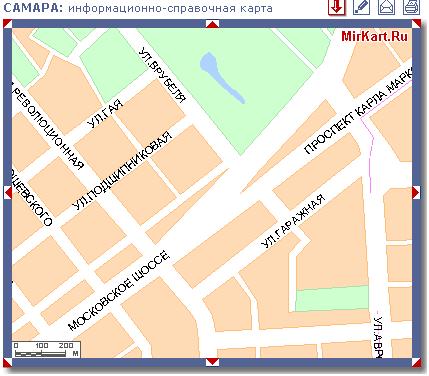Image resolution: width=429 pixels, height=376 pixels.
Task: Pan map toward the top-right corner arrow
Action: 416,24
